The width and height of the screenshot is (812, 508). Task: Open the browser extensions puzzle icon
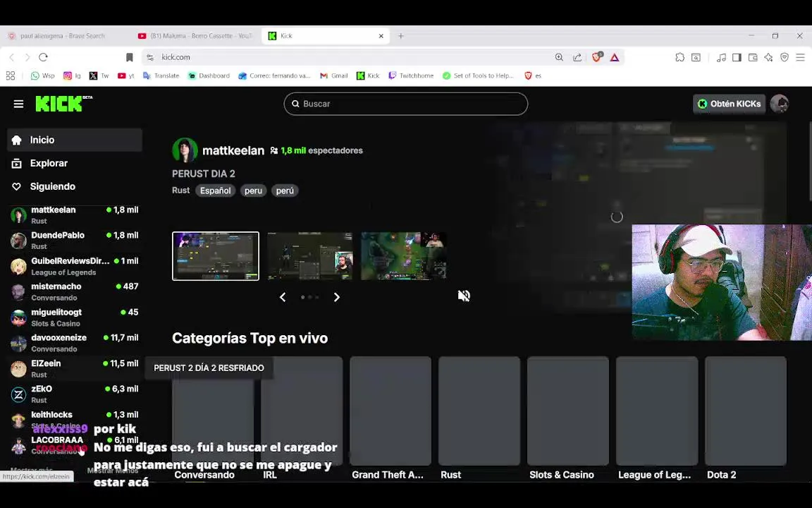[x=680, y=58]
